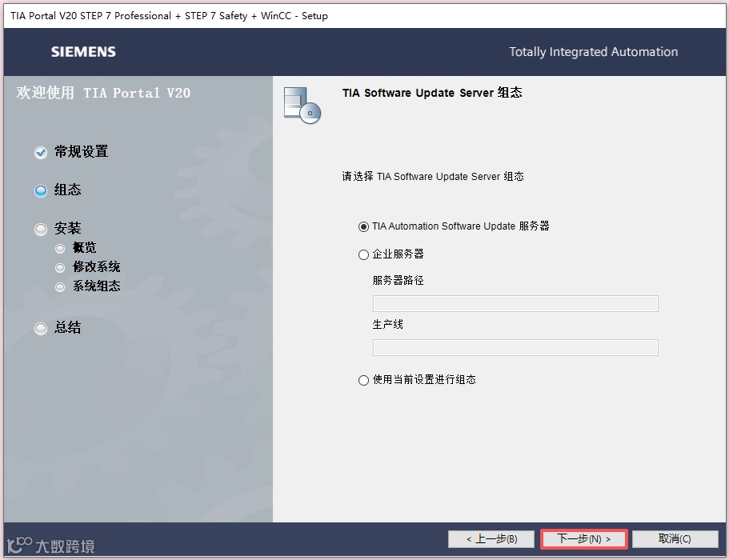The width and height of the screenshot is (729, 560).
Task: Click the 概览 sub-step bullet
Action: click(60, 249)
